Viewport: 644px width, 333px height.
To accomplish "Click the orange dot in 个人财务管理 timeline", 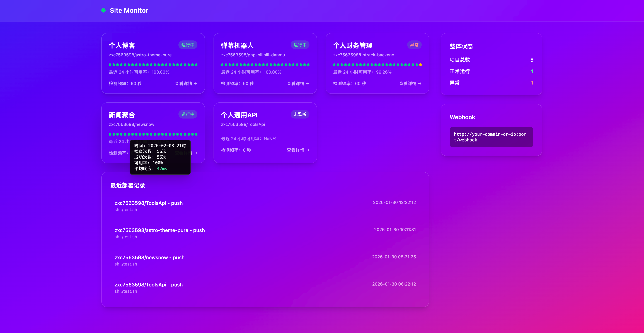I will coord(420,65).
